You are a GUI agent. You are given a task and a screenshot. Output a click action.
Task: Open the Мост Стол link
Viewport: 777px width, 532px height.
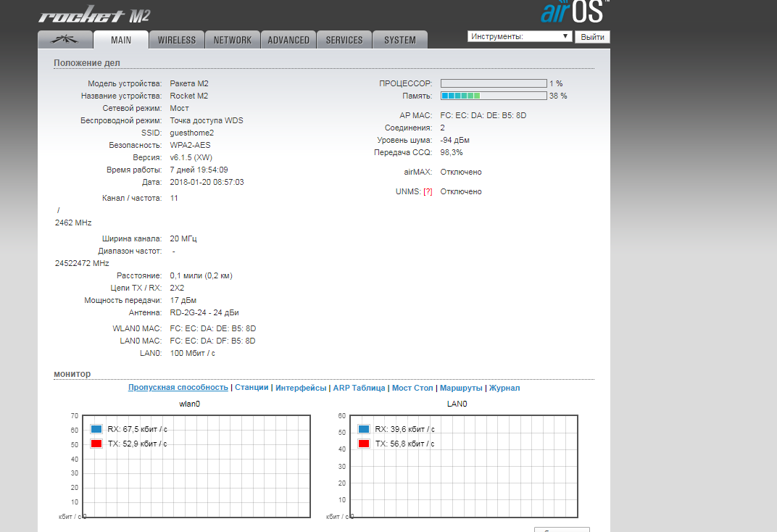click(x=412, y=388)
